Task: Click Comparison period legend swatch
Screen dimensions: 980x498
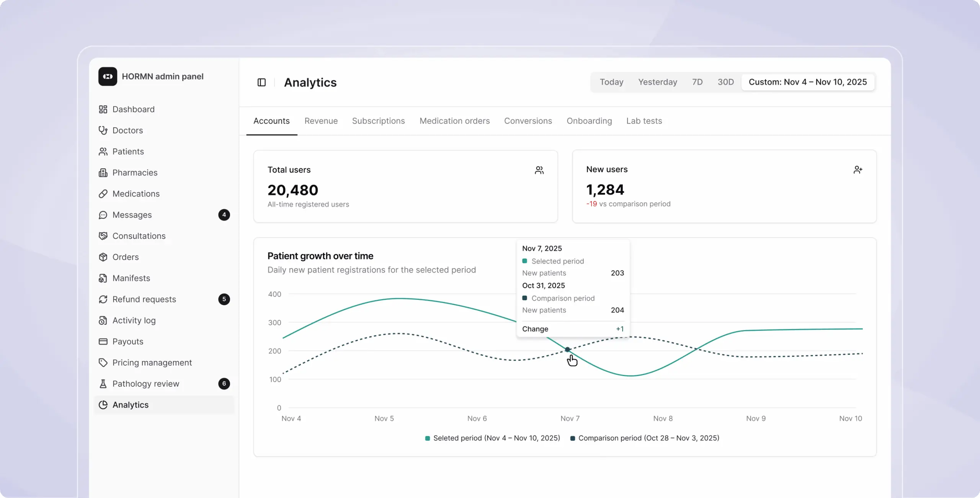Action: 572,438
